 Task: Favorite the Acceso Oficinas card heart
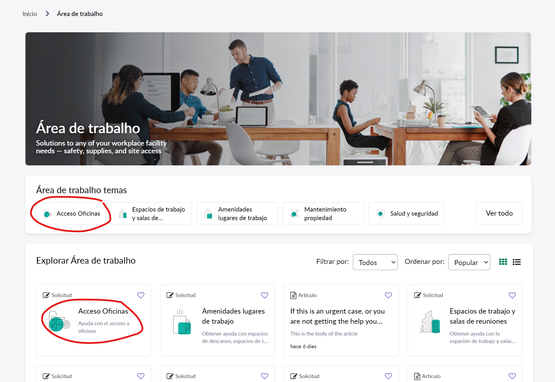(x=141, y=295)
